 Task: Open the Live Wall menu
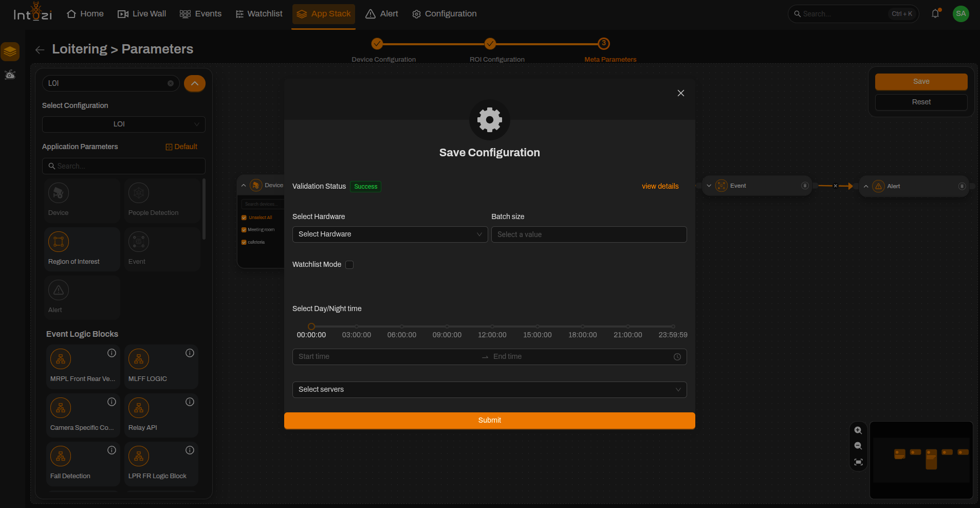click(x=142, y=14)
